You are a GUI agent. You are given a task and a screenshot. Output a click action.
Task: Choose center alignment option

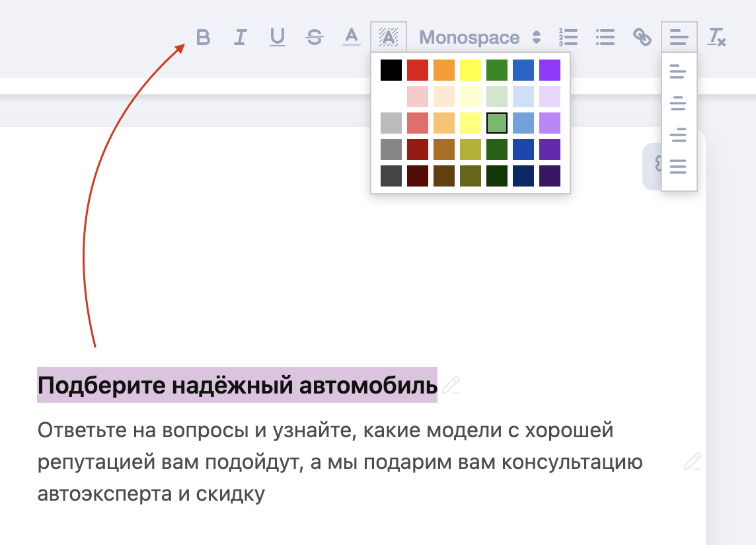pos(679,103)
